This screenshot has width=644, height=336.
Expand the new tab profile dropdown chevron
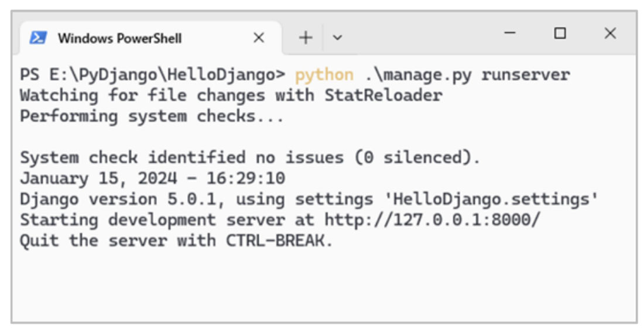pos(337,38)
